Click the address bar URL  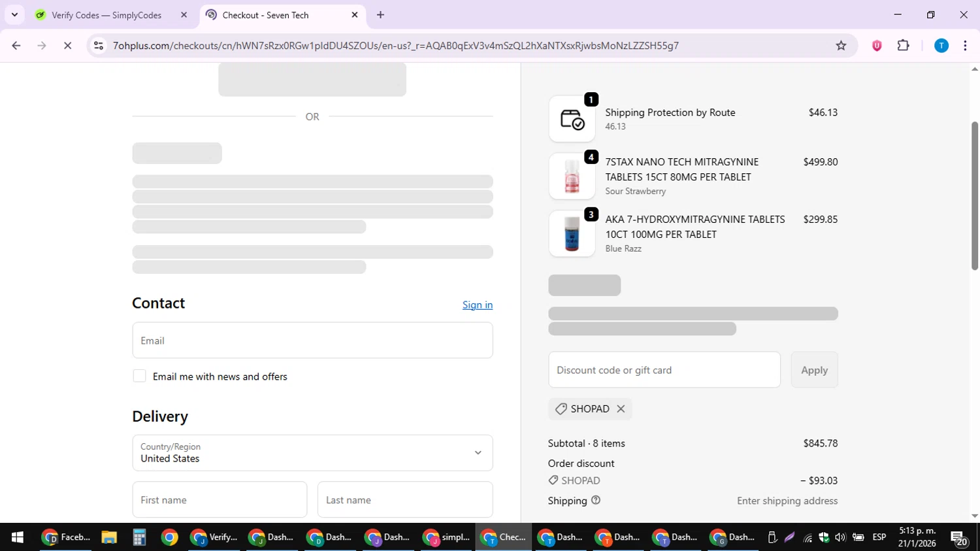pyautogui.click(x=395, y=46)
